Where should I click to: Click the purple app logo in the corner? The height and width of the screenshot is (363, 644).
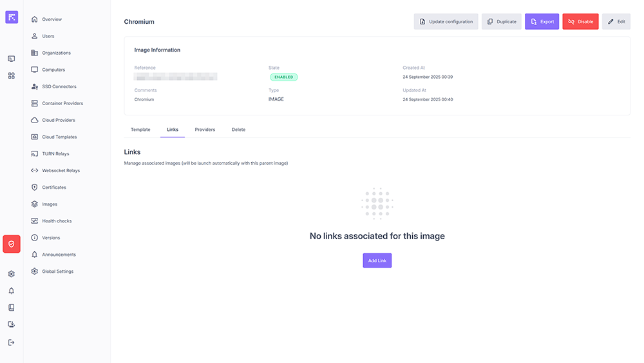tap(12, 17)
